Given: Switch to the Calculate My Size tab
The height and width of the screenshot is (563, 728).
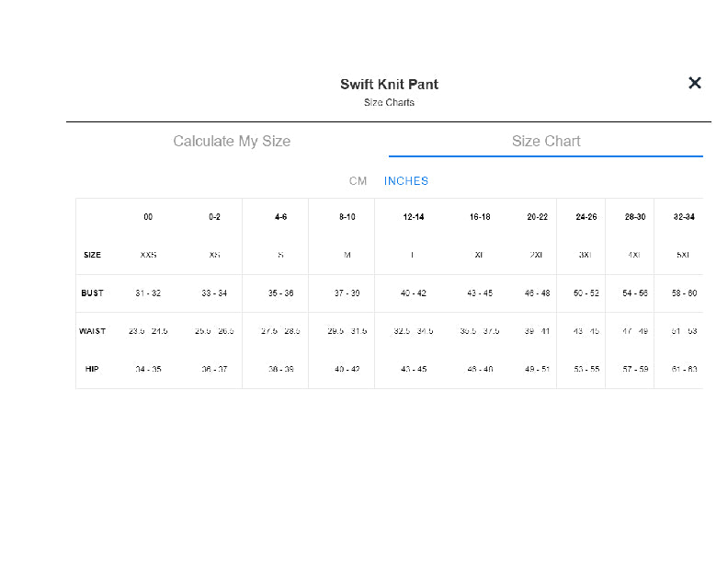Looking at the screenshot, I should pos(232,141).
